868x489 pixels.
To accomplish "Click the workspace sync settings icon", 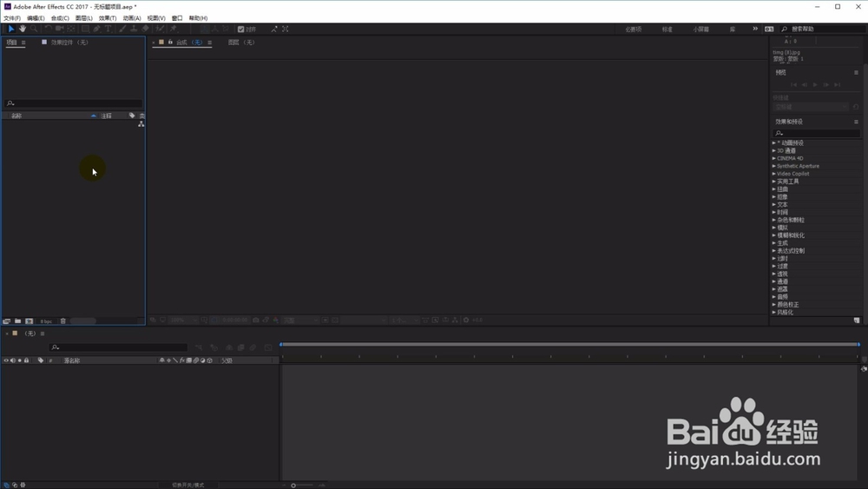I will pyautogui.click(x=769, y=29).
